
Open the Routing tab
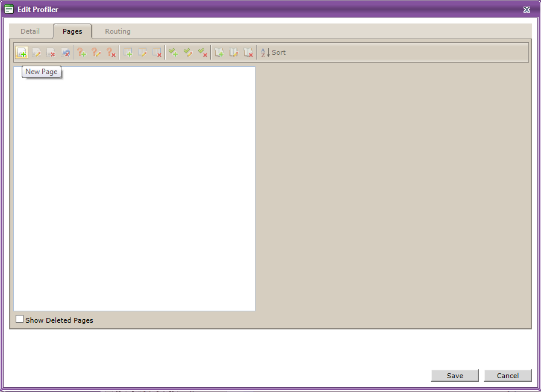[117, 31]
